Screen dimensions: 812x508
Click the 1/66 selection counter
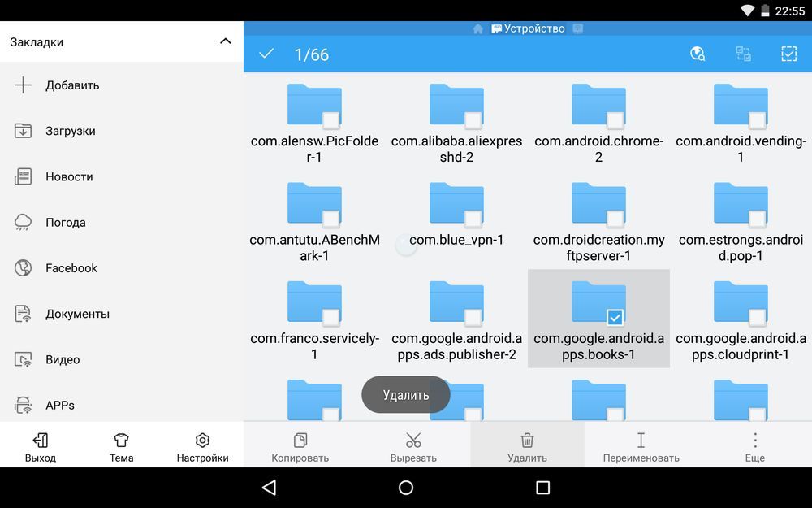tap(311, 54)
